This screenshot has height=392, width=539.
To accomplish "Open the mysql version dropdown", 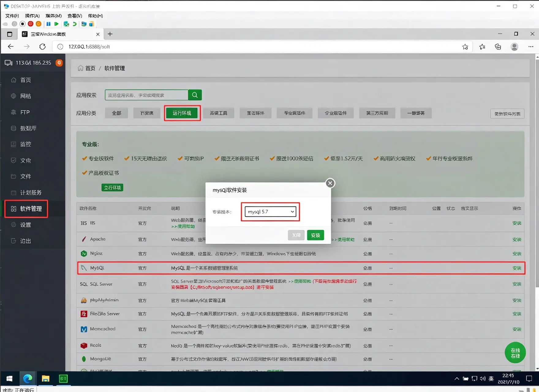I will pyautogui.click(x=270, y=212).
